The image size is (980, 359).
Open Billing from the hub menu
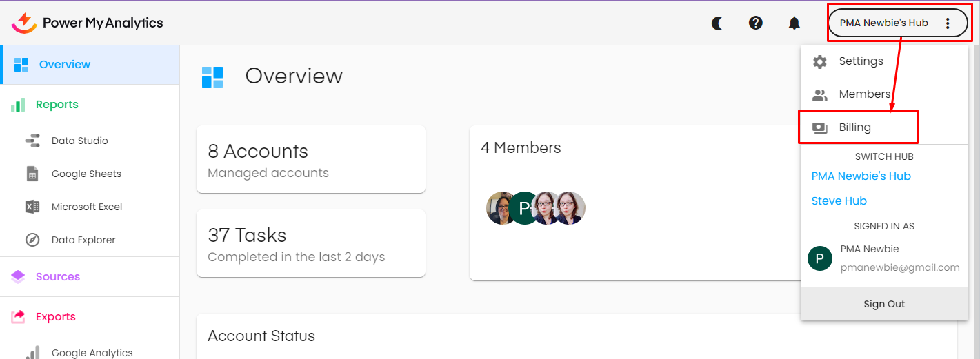[x=855, y=127]
